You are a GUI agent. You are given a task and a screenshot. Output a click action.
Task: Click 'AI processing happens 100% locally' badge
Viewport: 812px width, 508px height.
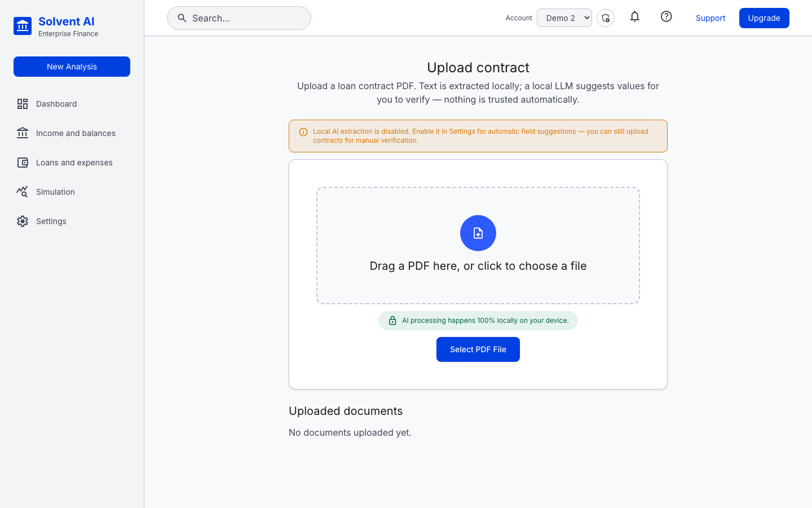point(478,321)
